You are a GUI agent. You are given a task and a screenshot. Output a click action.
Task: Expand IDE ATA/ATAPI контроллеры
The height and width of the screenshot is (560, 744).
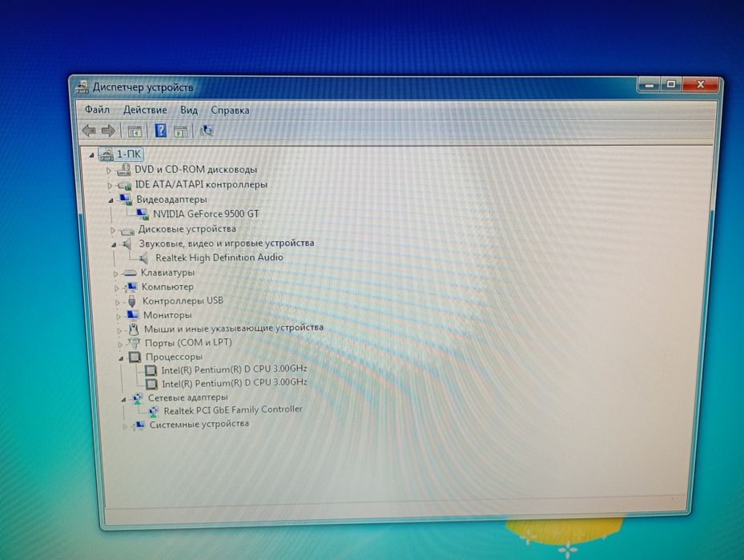click(x=110, y=185)
